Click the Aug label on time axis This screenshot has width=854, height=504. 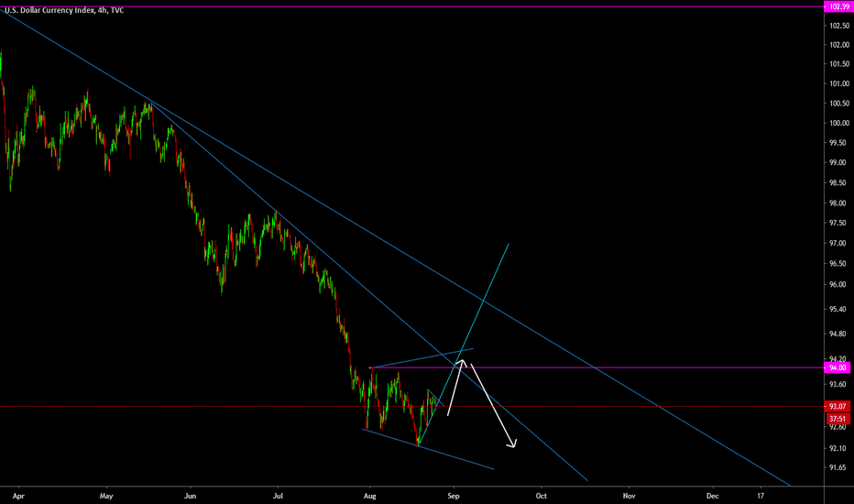(370, 496)
